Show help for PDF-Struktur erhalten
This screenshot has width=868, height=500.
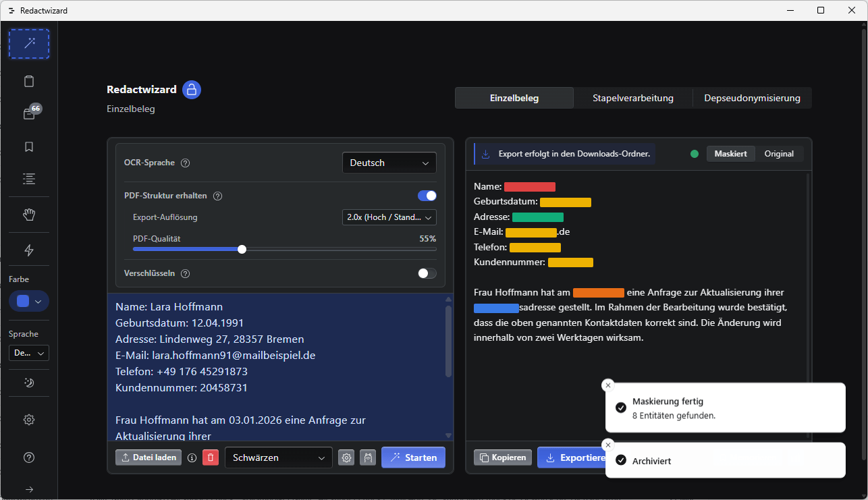[218, 196]
